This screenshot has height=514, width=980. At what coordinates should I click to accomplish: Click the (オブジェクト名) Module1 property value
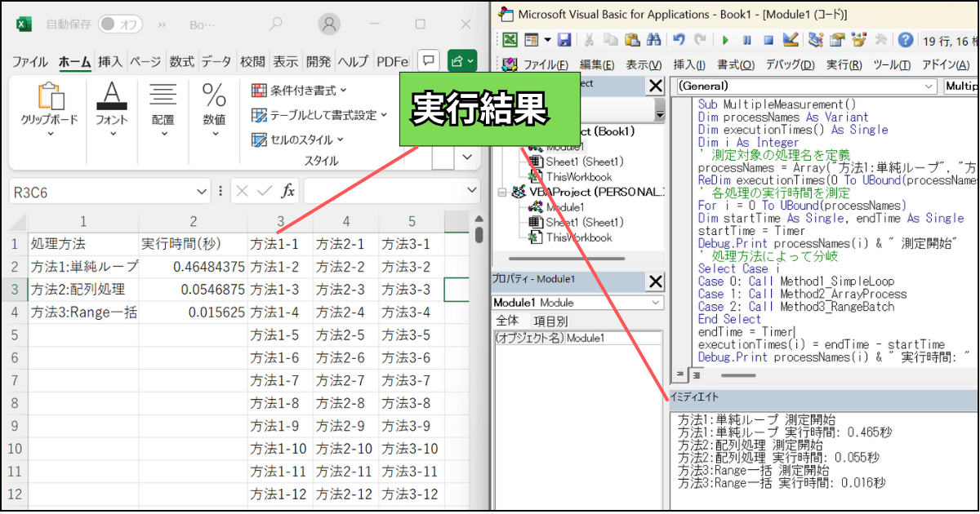(x=614, y=338)
